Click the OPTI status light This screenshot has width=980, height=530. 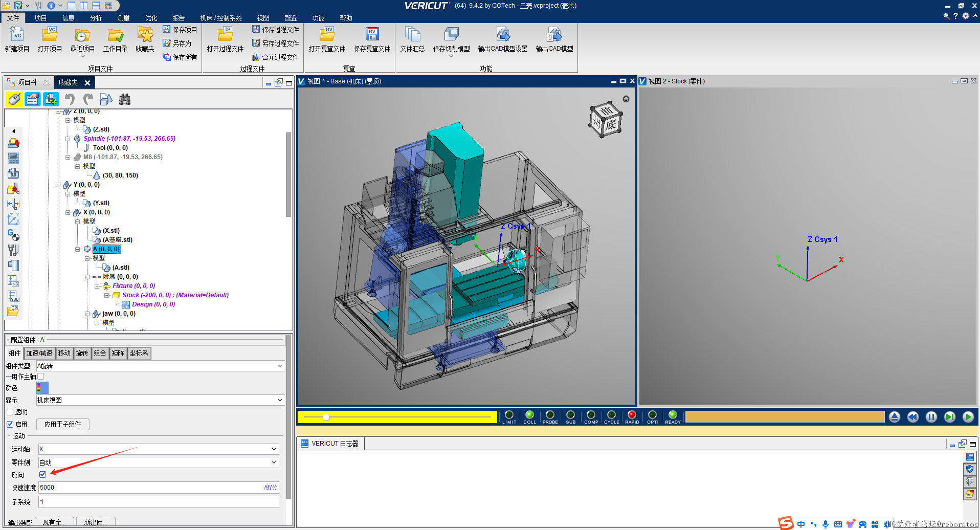coord(652,415)
